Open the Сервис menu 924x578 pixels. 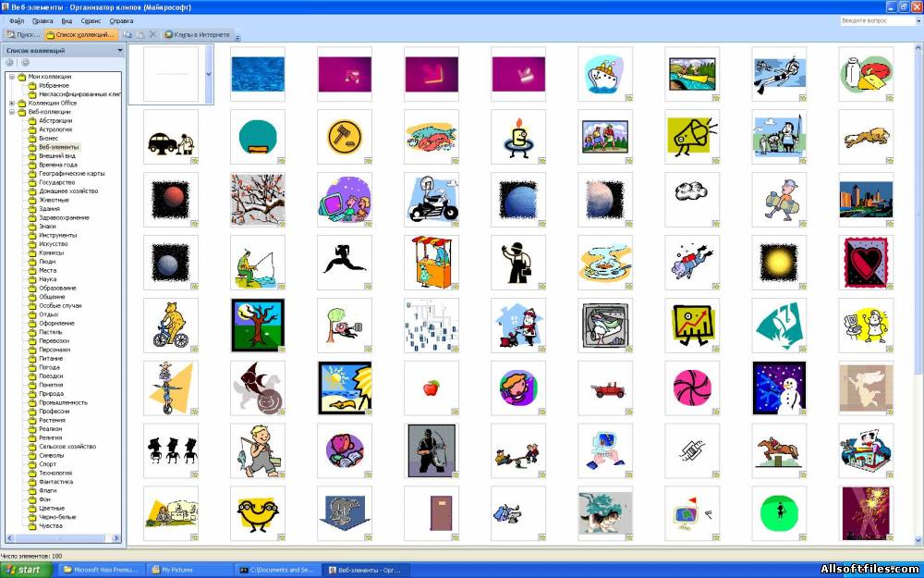tap(91, 20)
